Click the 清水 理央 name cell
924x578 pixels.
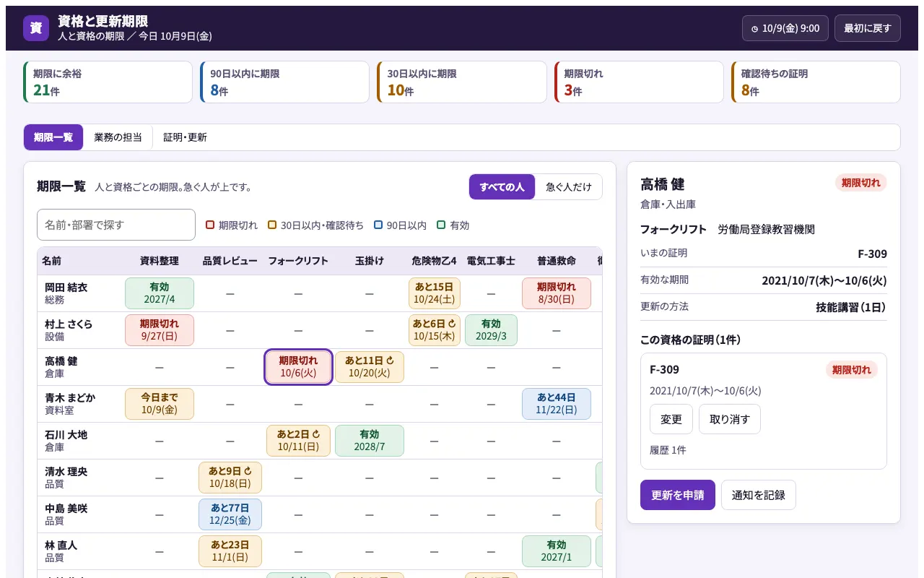(80, 478)
